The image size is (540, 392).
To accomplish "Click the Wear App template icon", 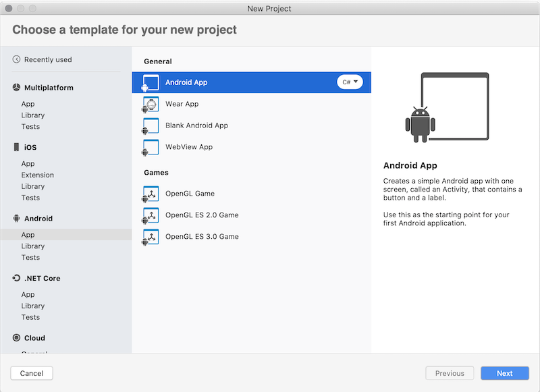I will click(x=151, y=104).
